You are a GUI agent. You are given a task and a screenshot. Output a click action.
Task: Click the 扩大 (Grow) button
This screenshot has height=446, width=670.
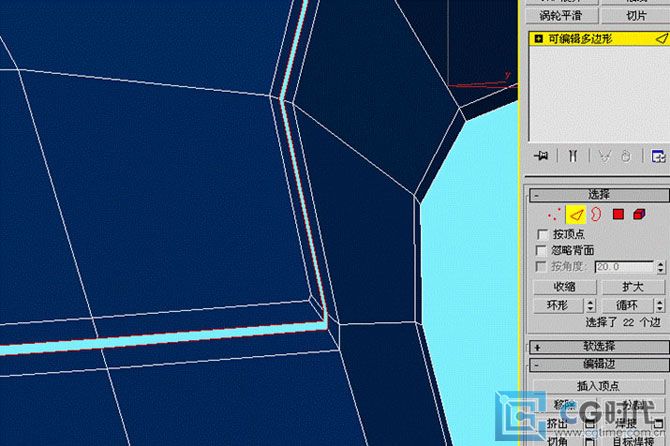tap(633, 287)
